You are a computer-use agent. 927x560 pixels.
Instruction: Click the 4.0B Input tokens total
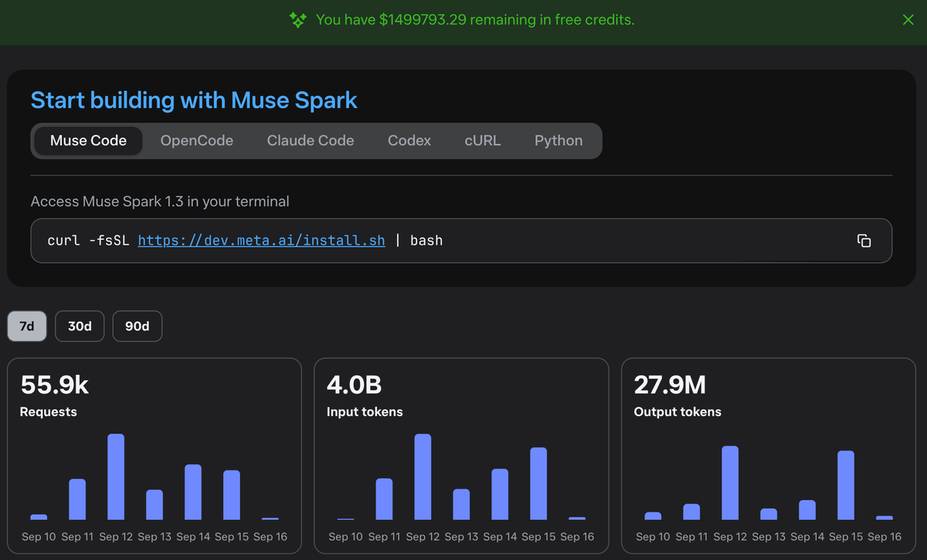click(354, 385)
